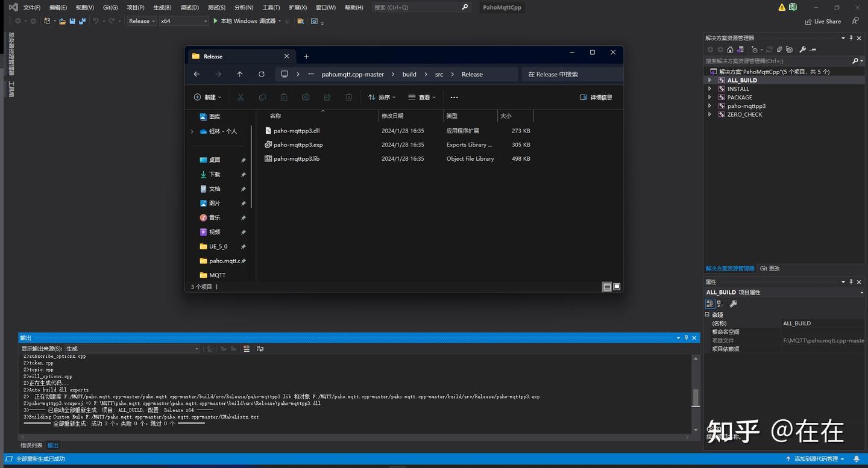The width and height of the screenshot is (868, 468).
Task: Switch to the Git 更改 tab
Action: (x=770, y=269)
